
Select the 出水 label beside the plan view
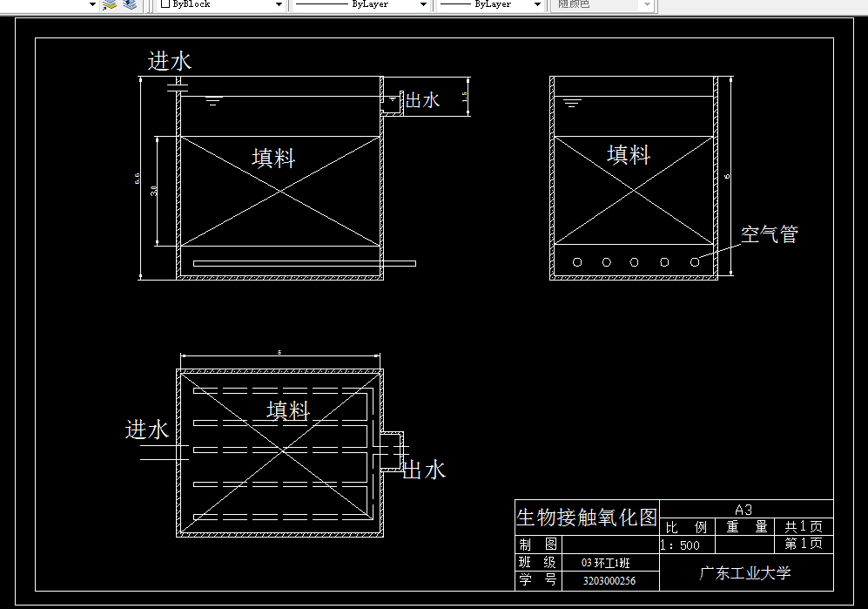[423, 470]
